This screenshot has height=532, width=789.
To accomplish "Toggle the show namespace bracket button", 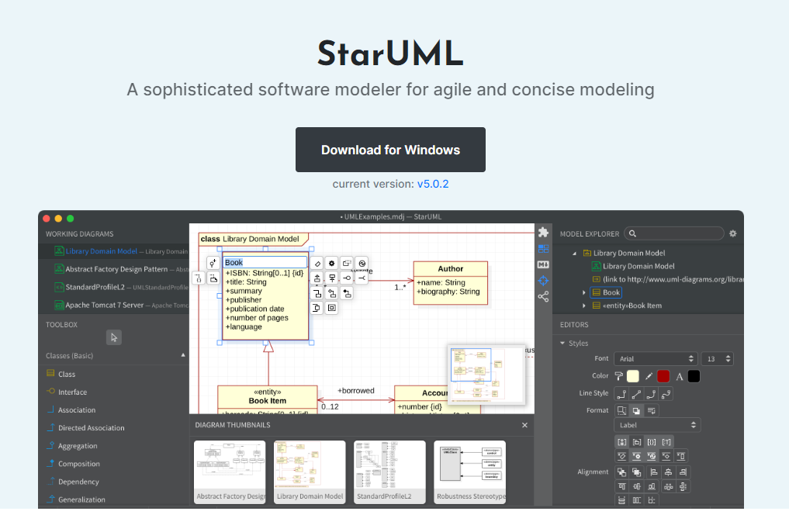I will [x=636, y=442].
